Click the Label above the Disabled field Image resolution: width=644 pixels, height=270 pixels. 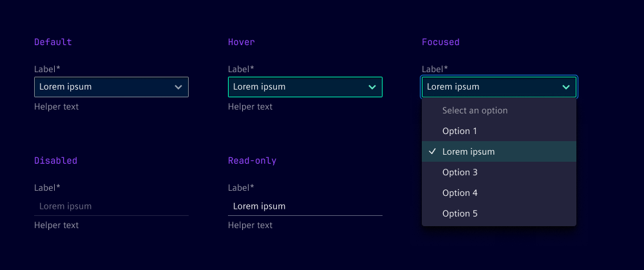47,188
